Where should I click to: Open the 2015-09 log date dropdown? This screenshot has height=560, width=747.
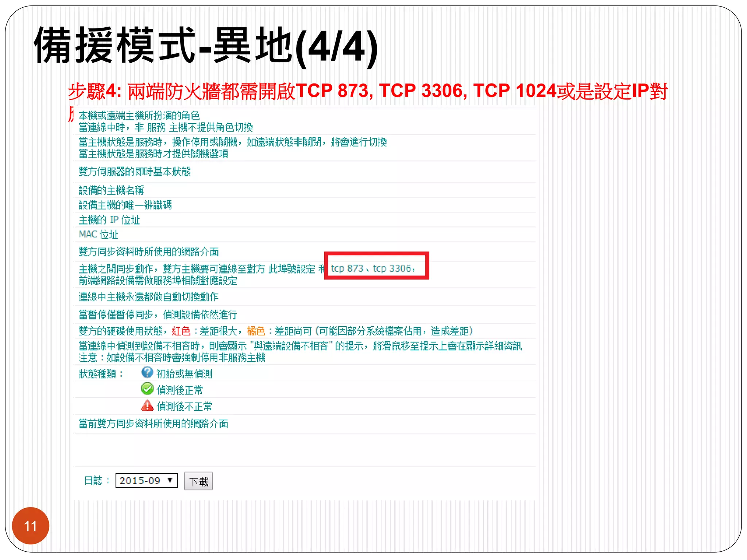[x=146, y=481]
